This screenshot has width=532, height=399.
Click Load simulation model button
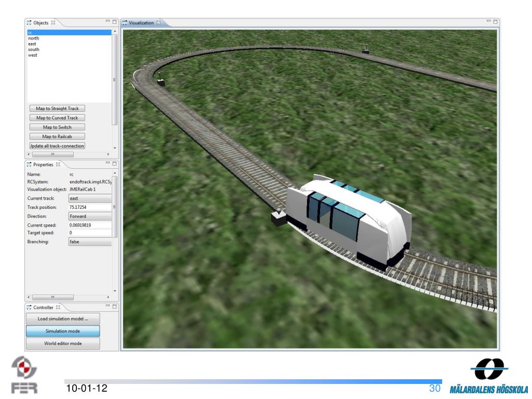[x=63, y=319]
